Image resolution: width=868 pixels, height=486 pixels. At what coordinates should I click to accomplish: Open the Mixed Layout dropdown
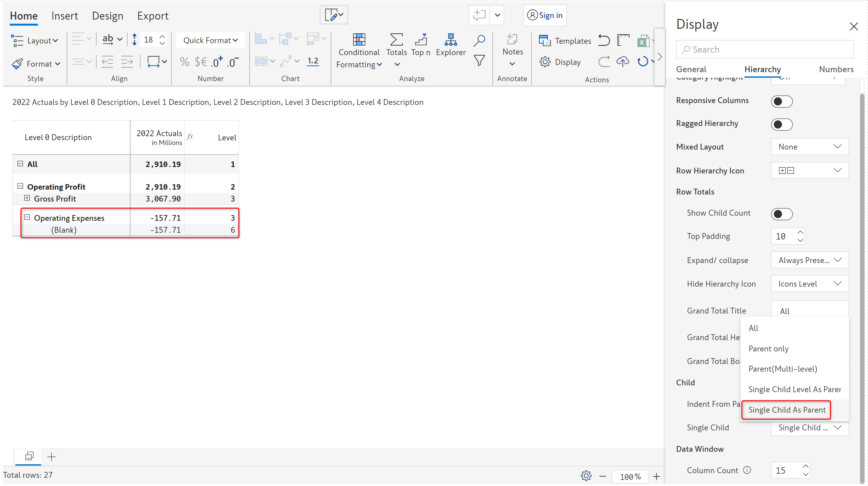pos(809,147)
